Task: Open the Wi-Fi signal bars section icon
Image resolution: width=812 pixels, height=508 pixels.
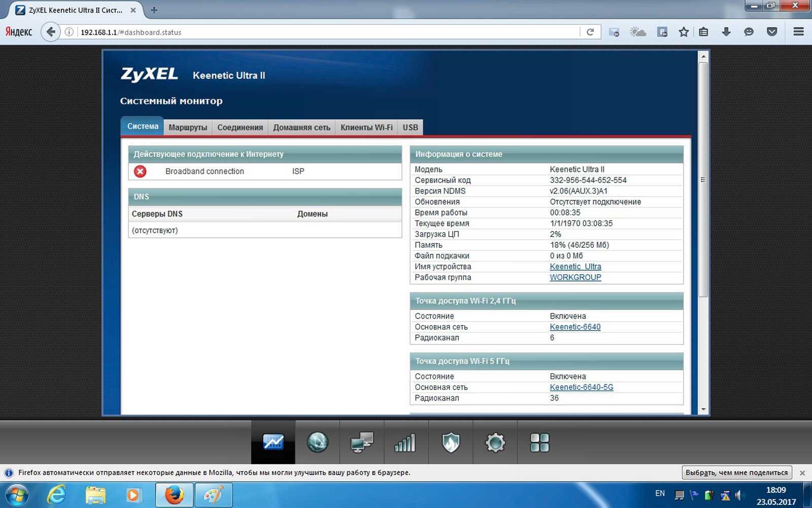Action: pos(405,442)
